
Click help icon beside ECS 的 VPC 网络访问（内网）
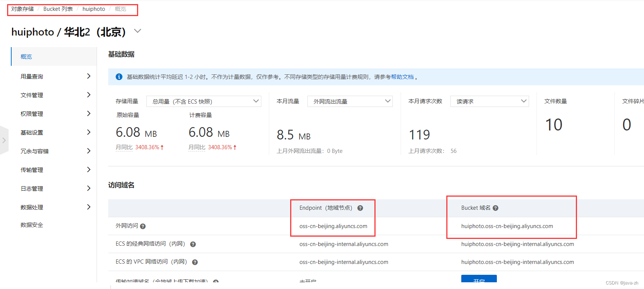[195, 262]
